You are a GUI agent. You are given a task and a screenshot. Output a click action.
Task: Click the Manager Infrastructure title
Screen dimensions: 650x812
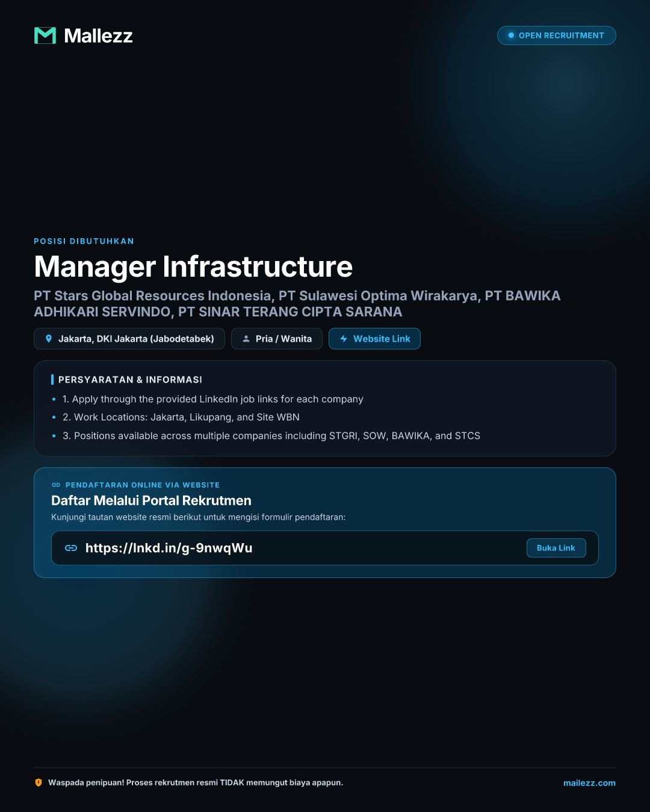pyautogui.click(x=193, y=266)
